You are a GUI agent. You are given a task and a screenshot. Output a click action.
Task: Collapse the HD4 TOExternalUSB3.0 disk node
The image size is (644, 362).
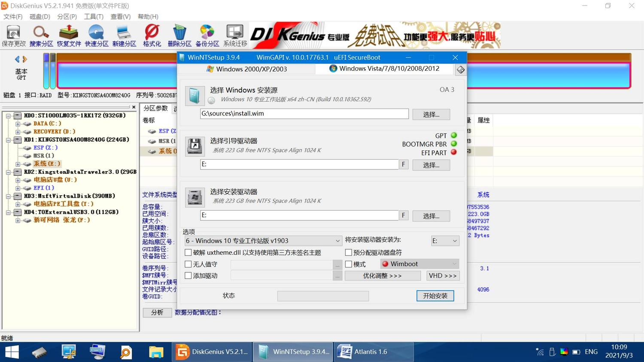(x=9, y=212)
